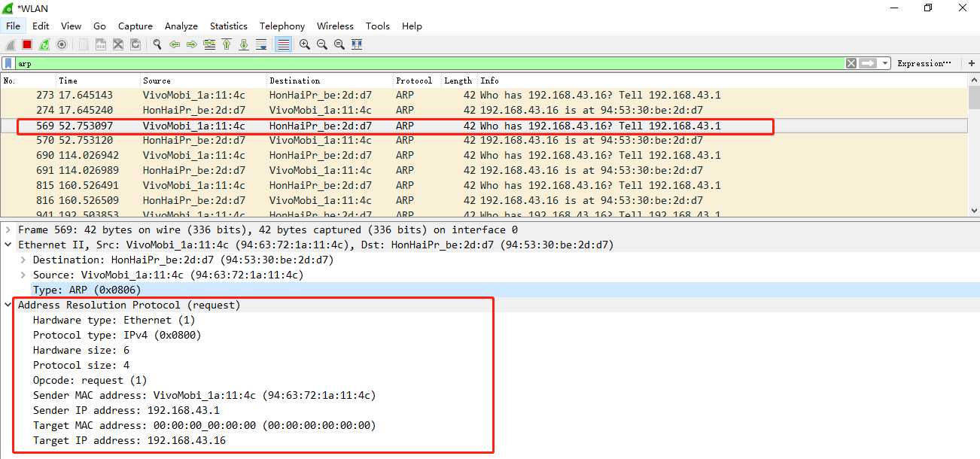Sort by the Source column header
Screen dimensions: 980x459
coord(204,81)
